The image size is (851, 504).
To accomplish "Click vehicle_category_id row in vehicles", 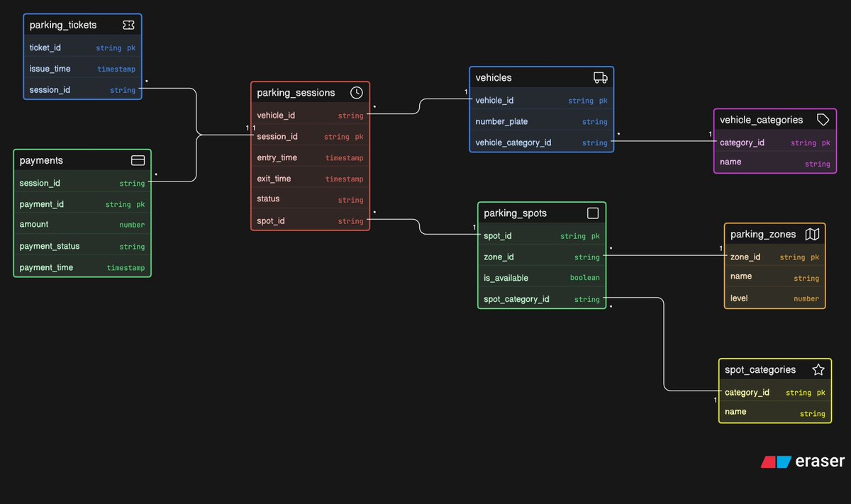I will pos(542,142).
